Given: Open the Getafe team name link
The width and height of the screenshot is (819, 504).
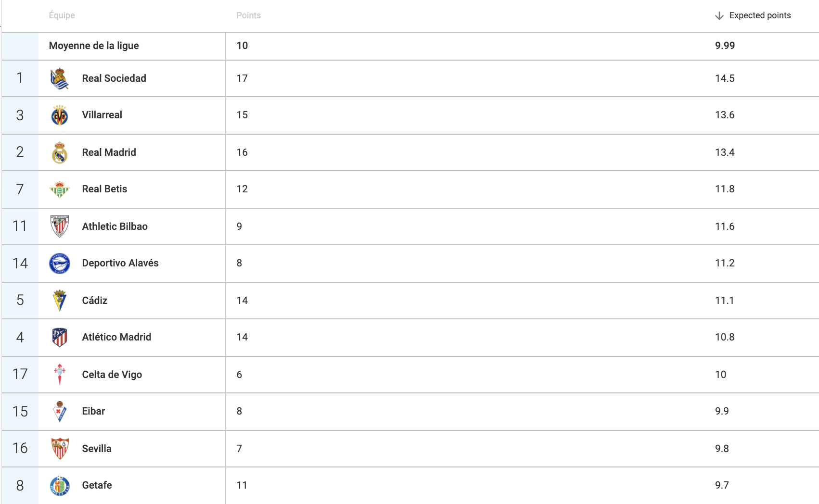Looking at the screenshot, I should [x=97, y=485].
